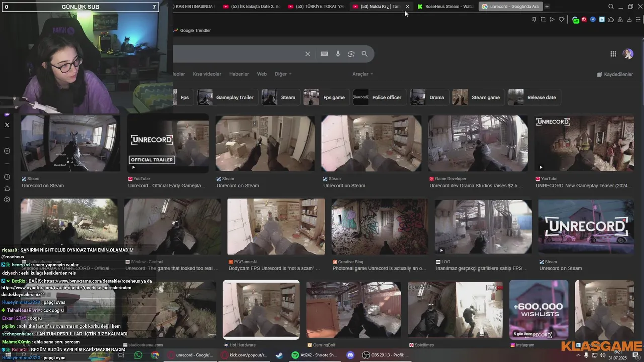Screen dimensions: 644x362
Task: Select the Haberler search filter
Action: pos(239,74)
